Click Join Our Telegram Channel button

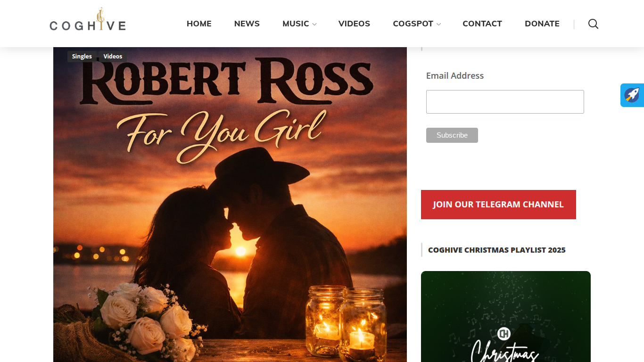[498, 205]
